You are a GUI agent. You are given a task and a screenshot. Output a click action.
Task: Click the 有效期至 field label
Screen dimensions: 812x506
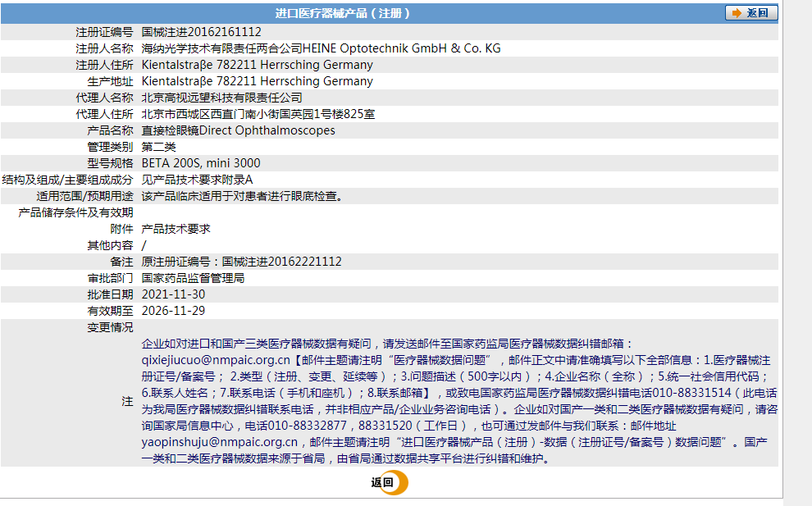click(x=110, y=311)
